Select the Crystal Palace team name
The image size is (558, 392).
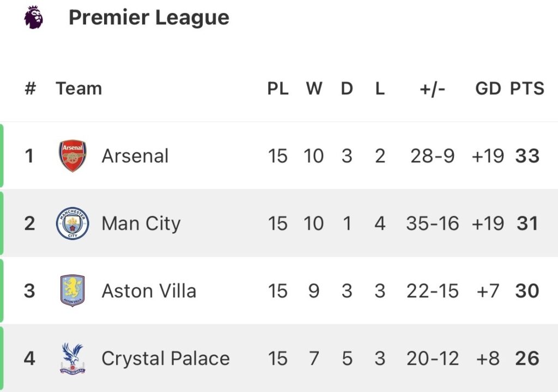coord(165,358)
